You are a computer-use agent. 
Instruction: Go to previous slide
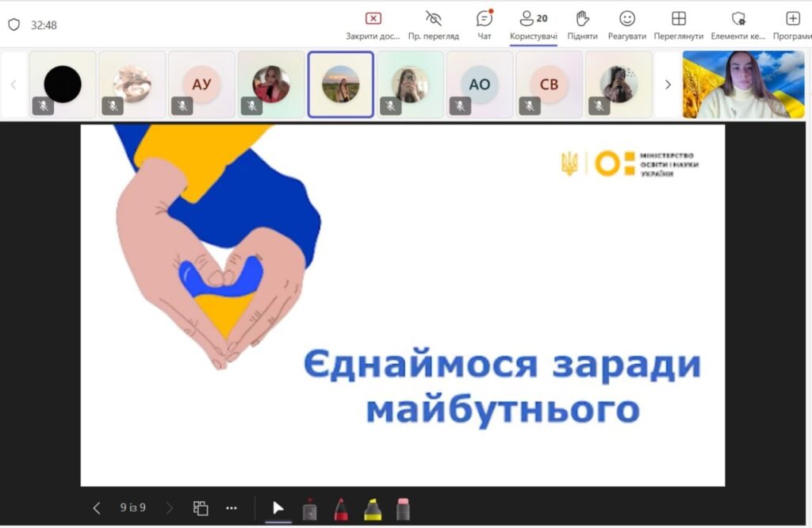[x=97, y=508]
